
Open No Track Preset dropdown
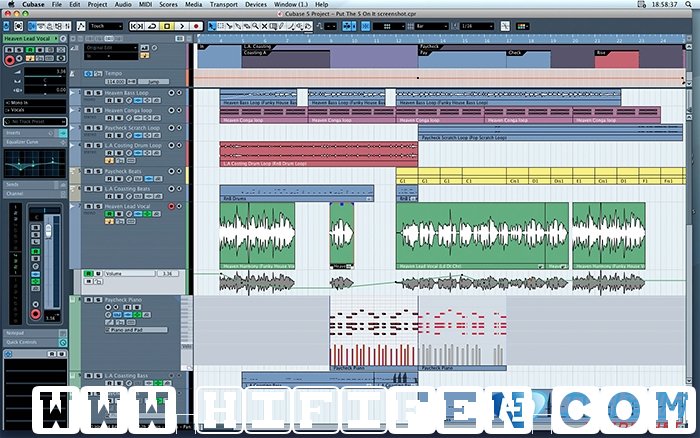point(35,121)
